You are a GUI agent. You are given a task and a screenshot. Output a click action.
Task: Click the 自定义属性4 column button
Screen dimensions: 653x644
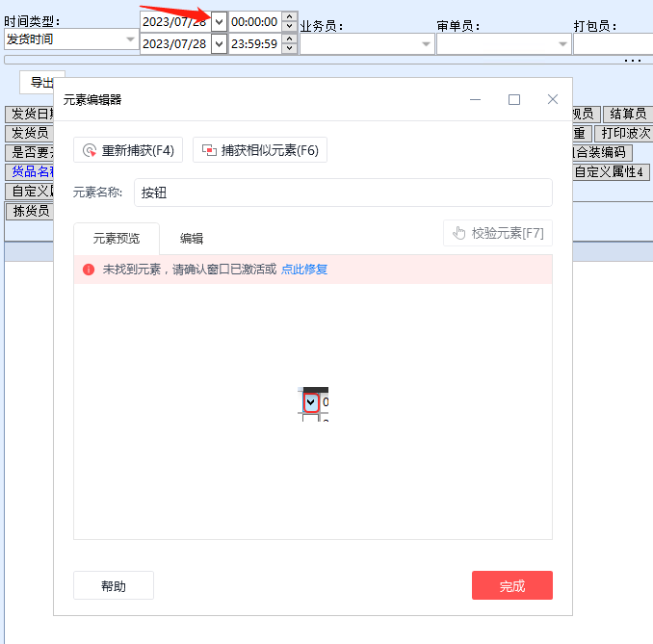tap(611, 171)
